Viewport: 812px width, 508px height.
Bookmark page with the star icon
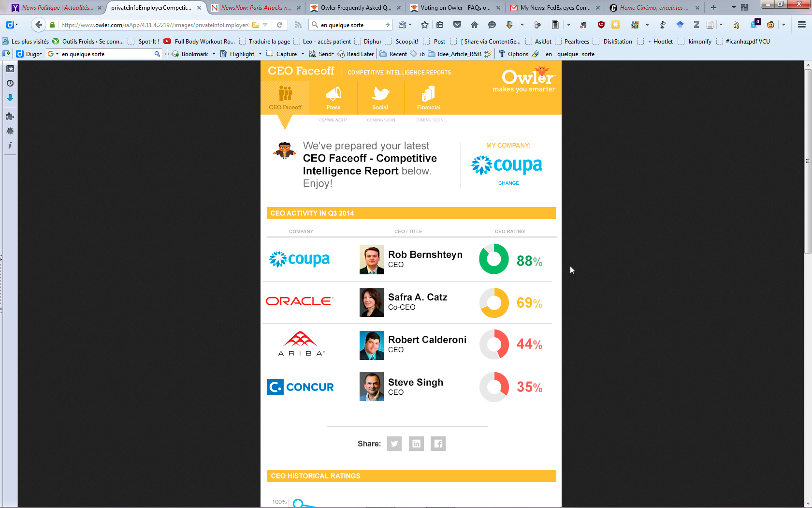pyautogui.click(x=425, y=25)
